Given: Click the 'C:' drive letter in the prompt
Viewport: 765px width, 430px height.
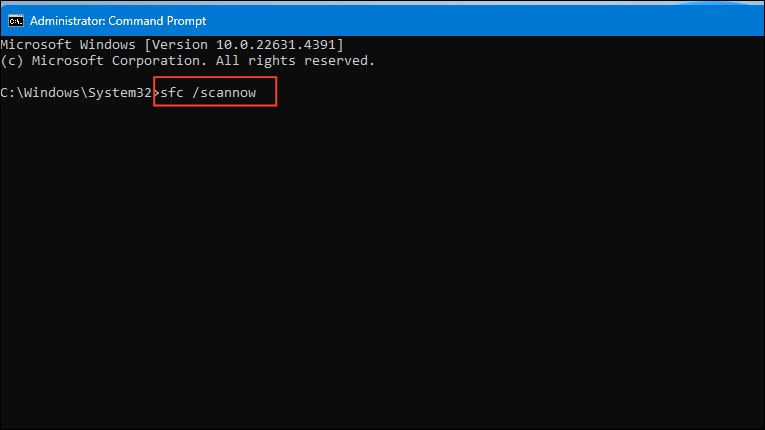Looking at the screenshot, I should pyautogui.click(x=8, y=92).
